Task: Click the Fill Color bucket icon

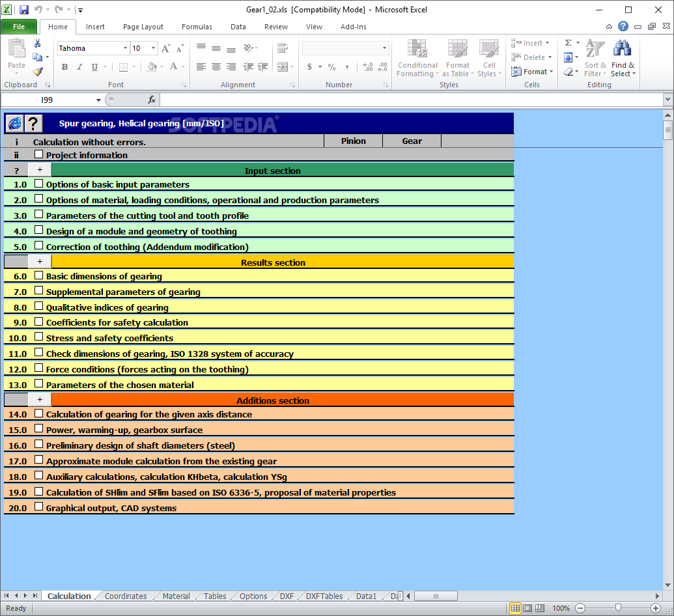Action: [x=152, y=66]
